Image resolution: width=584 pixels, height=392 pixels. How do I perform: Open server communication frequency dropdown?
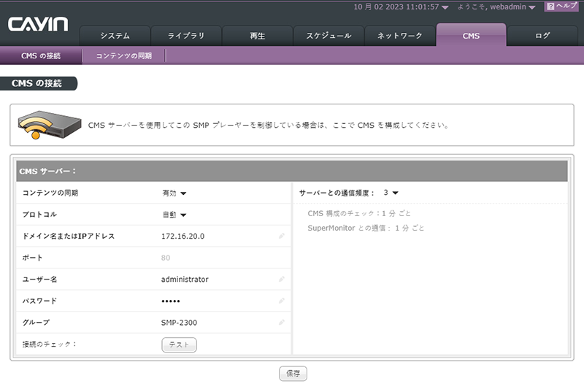pyautogui.click(x=391, y=193)
